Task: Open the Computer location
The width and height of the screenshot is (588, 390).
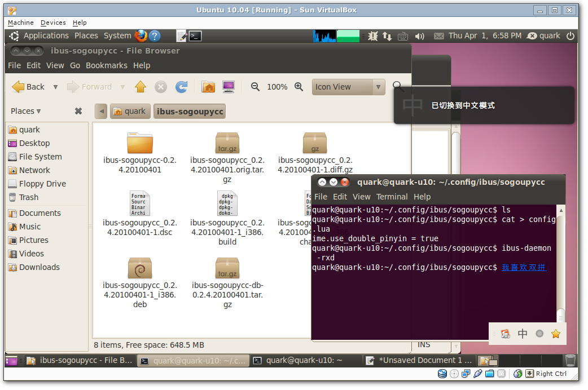Action: point(229,87)
